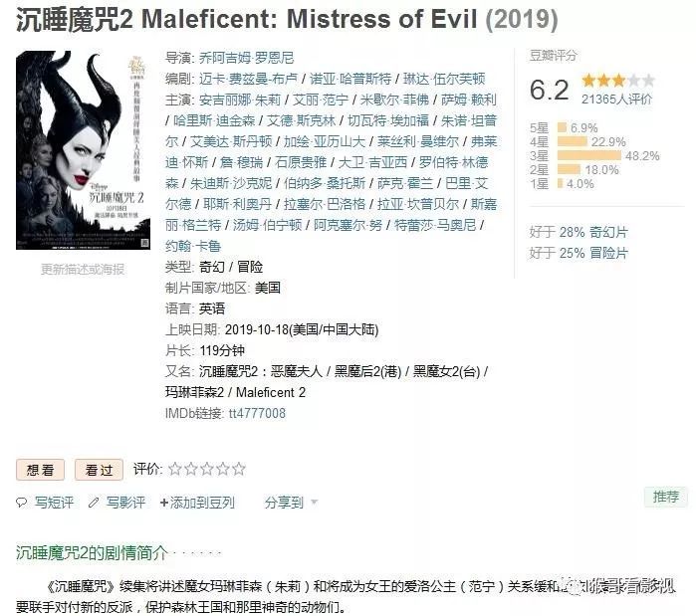Click the 3星 rating distribution bar
696x616 pixels.
coord(589,155)
